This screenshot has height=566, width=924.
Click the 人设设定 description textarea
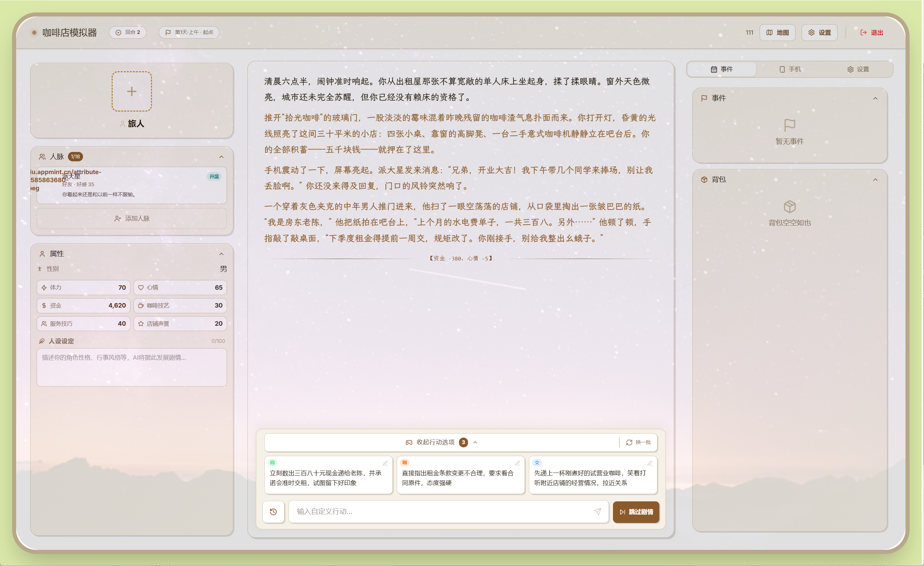pyautogui.click(x=131, y=367)
